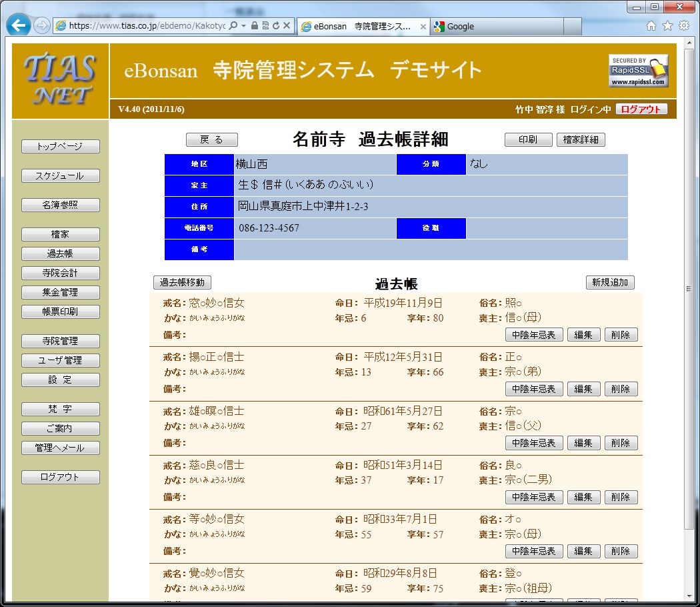
Task: Click the browser forward arrow button
Action: 41,25
